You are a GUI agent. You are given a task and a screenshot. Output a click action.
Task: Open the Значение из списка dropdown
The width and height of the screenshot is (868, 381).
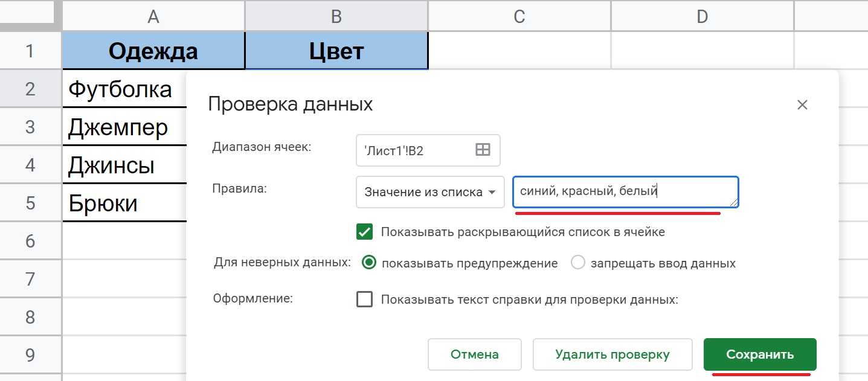pos(430,192)
